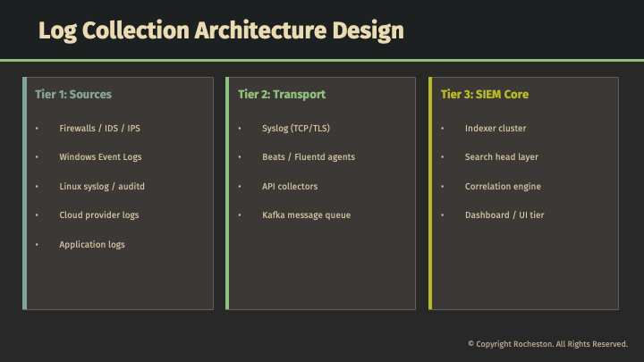The width and height of the screenshot is (644, 362).
Task: Select the Application logs entry
Action: pyautogui.click(x=92, y=244)
